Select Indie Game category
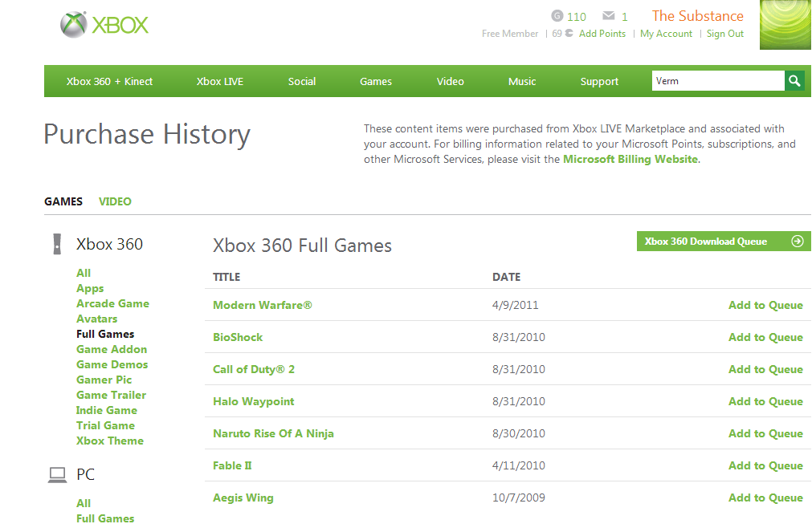Screen dimensions: 812x528 (x=107, y=411)
